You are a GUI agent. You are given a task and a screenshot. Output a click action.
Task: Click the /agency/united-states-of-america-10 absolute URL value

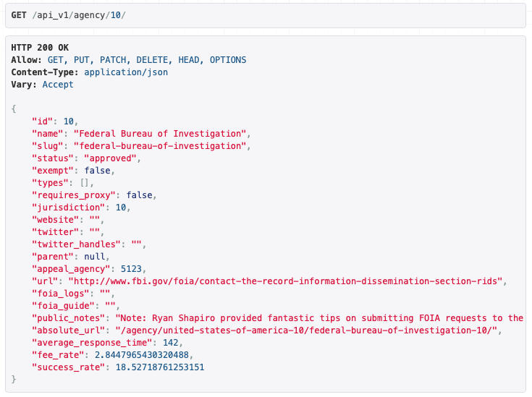tap(307, 330)
